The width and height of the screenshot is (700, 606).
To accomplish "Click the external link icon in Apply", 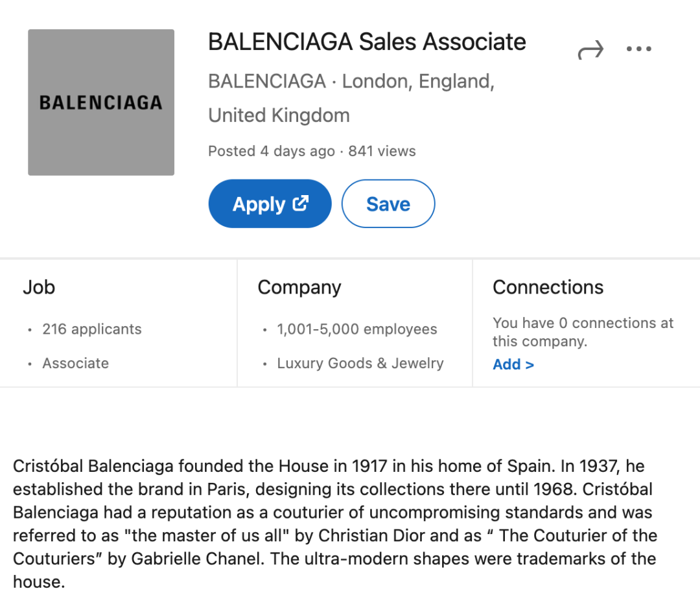I will 301,204.
